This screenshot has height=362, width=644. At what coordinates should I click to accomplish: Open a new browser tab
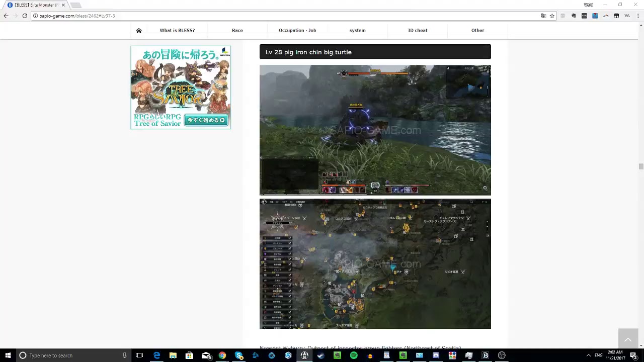point(75,5)
